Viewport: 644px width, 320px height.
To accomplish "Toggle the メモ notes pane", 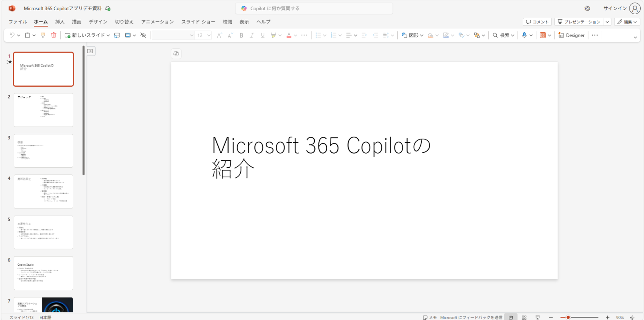I will point(429,317).
